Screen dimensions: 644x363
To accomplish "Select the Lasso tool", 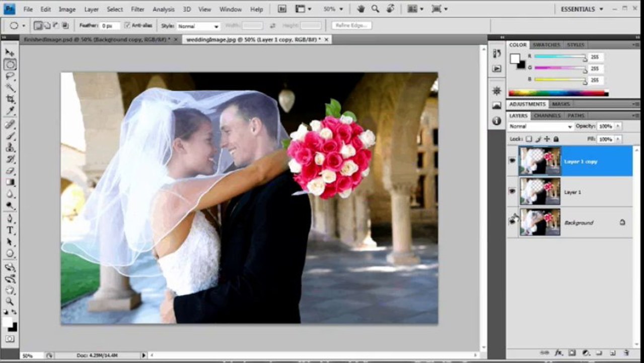I will pyautogui.click(x=10, y=76).
